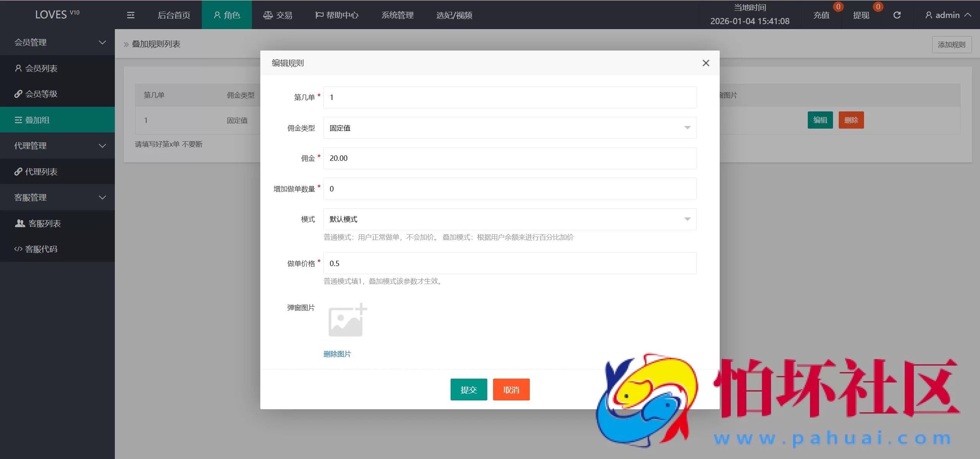This screenshot has height=459, width=980.
Task: Open the 模式 dropdown showing 默认模式
Action: coord(509,219)
